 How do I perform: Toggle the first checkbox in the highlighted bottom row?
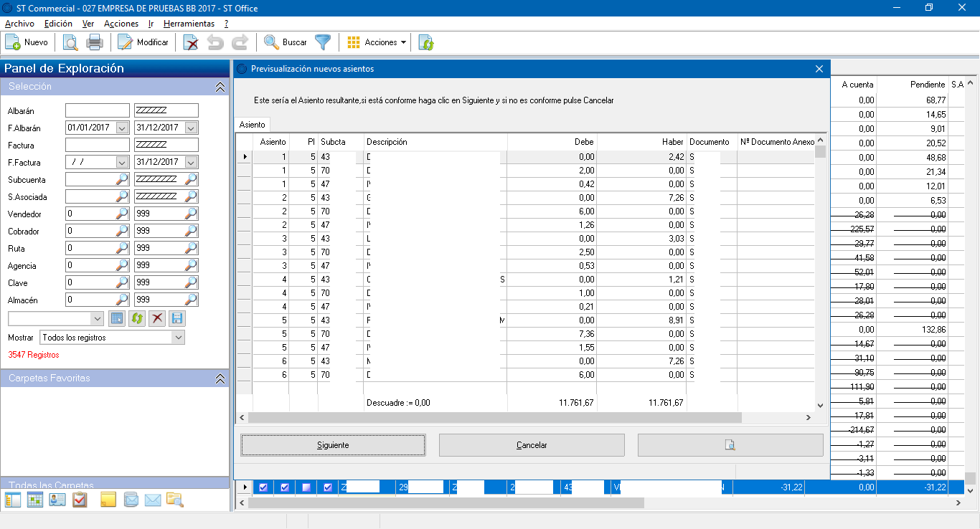(263, 487)
